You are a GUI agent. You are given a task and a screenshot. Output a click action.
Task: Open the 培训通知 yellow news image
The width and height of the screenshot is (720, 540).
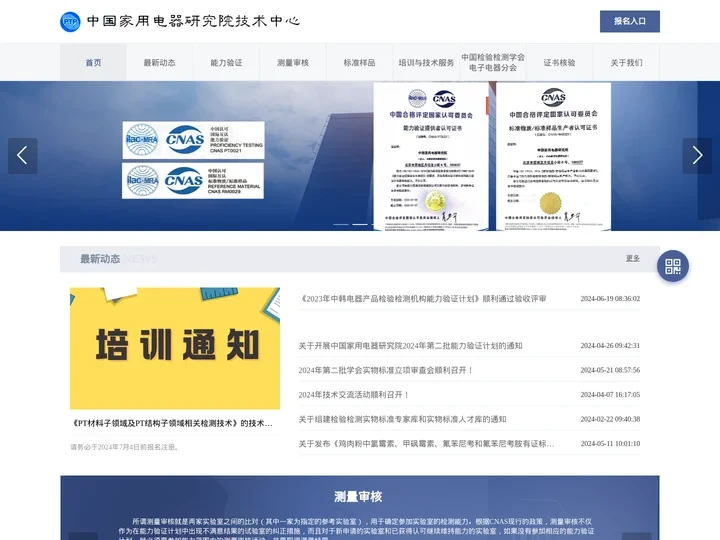175,348
